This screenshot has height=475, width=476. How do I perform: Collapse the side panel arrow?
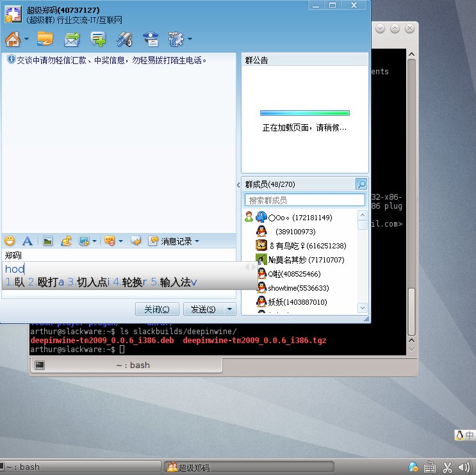[x=238, y=185]
